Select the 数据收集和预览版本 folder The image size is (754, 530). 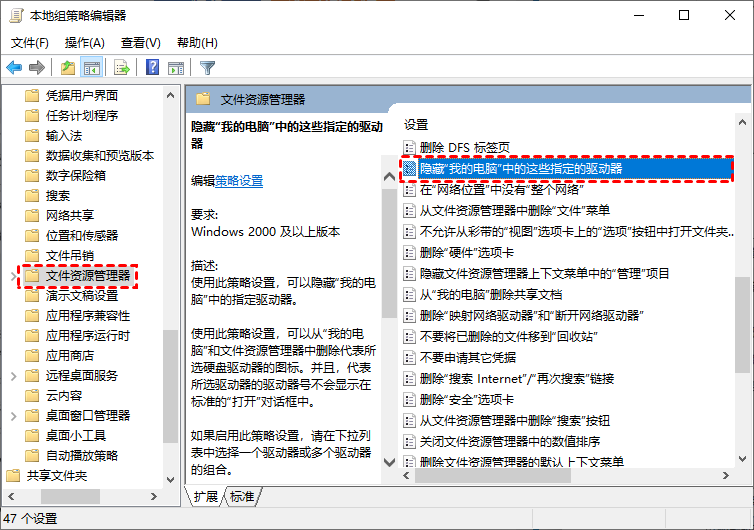pyautogui.click(x=100, y=155)
